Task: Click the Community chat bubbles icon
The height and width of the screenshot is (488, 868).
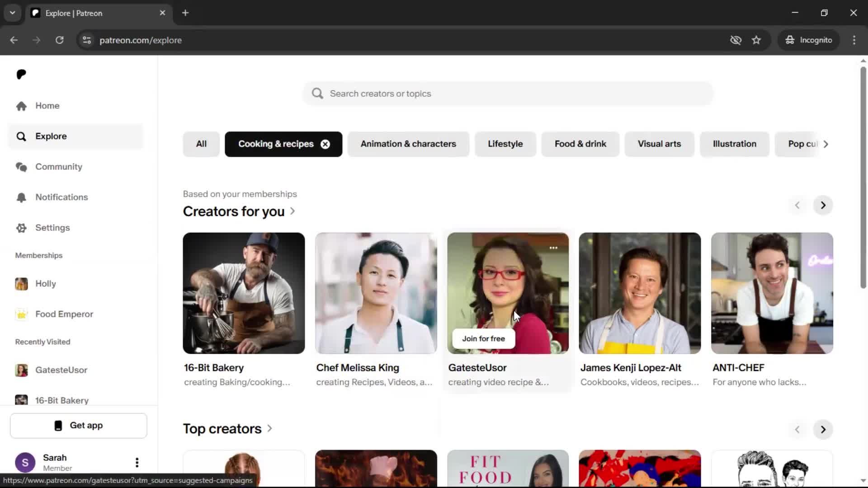Action: click(21, 167)
